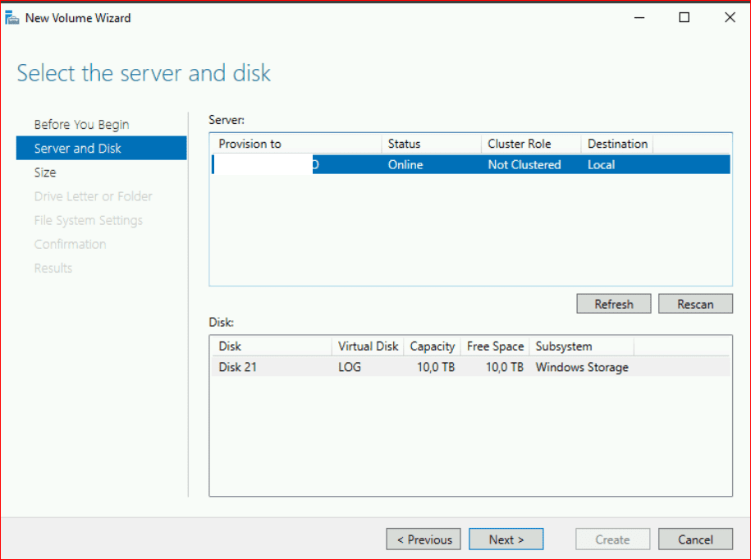Sort servers by Status column header

(x=404, y=144)
